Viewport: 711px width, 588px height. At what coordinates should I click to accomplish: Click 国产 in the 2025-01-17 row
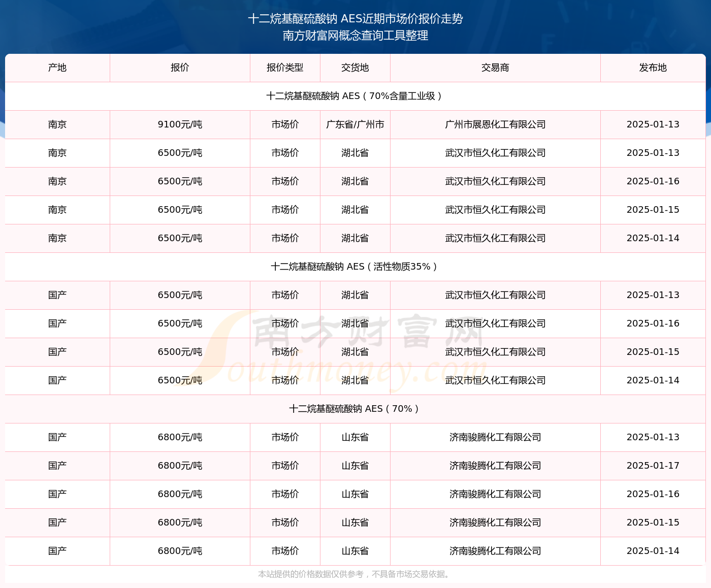[x=57, y=466]
